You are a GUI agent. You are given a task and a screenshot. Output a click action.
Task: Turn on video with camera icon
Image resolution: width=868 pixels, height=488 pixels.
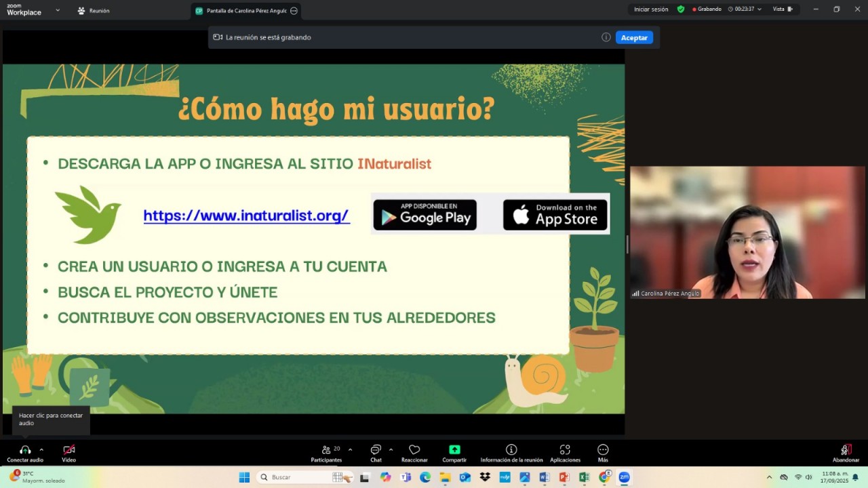tap(68, 450)
